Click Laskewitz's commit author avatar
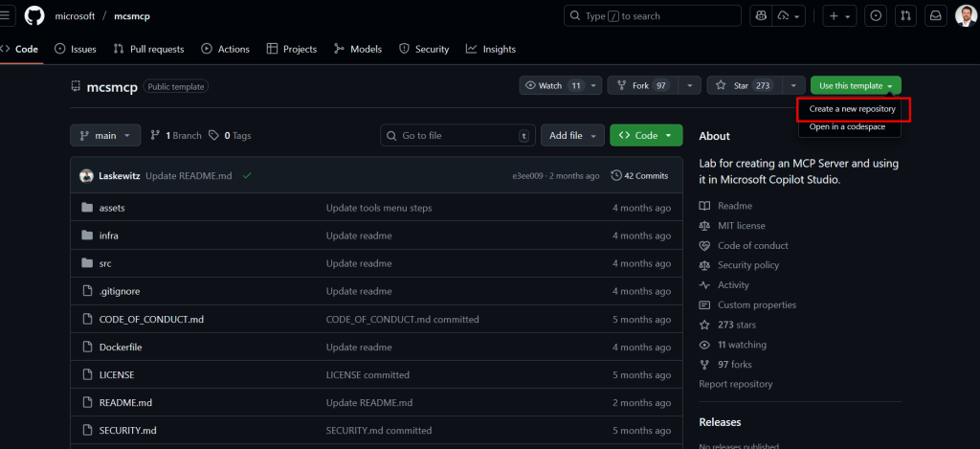The width and height of the screenshot is (980, 449). click(86, 176)
